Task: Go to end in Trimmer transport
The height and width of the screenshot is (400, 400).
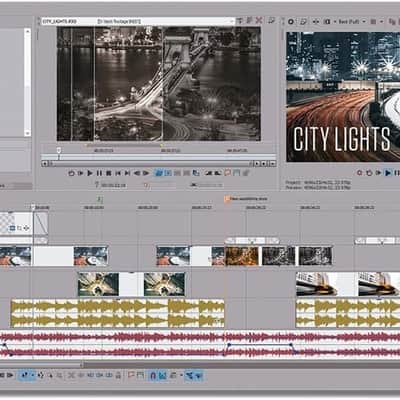Action: tap(127, 173)
